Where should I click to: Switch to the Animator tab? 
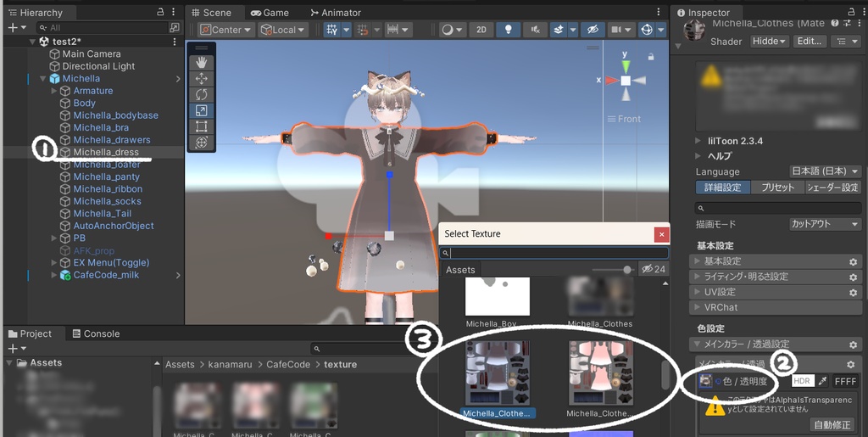click(336, 12)
